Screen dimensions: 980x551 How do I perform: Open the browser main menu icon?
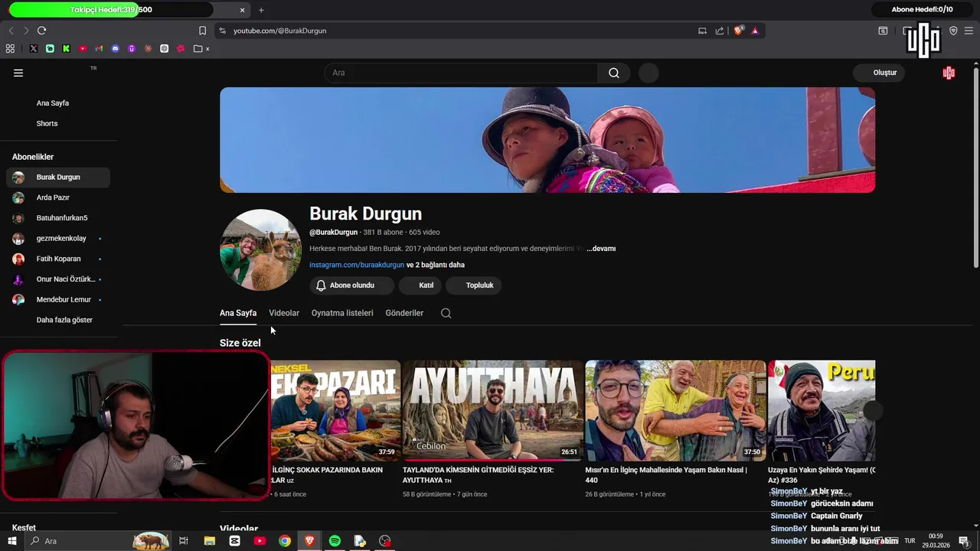[x=969, y=31]
